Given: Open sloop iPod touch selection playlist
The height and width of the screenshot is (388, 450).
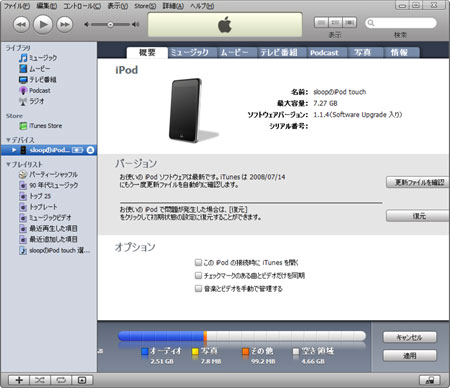Looking at the screenshot, I should click(x=54, y=250).
